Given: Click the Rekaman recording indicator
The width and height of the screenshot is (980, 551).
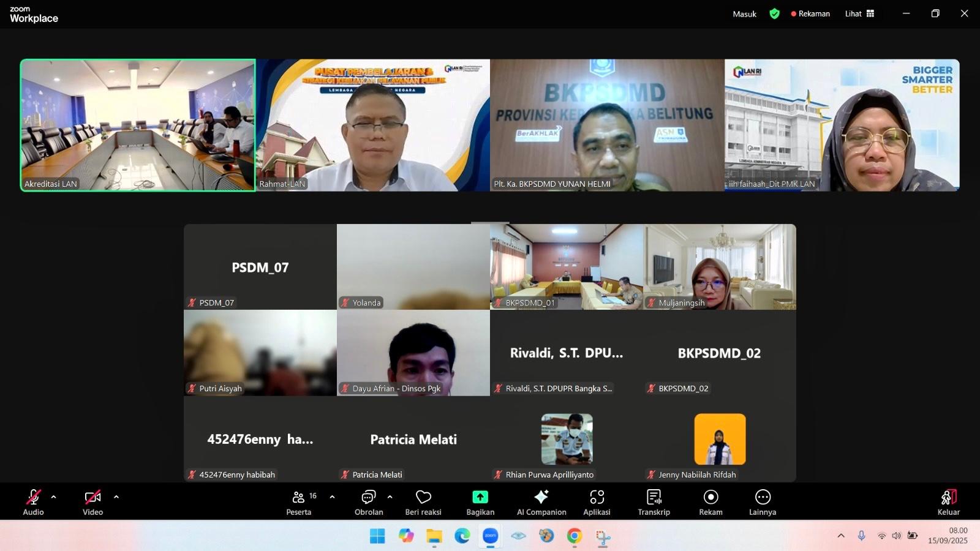Looking at the screenshot, I should pos(810,13).
